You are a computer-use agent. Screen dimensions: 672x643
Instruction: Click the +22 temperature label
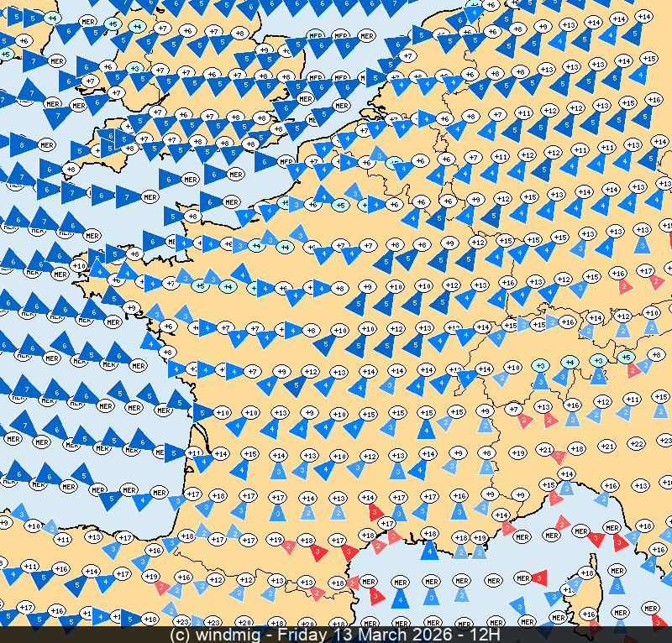[x=636, y=443]
